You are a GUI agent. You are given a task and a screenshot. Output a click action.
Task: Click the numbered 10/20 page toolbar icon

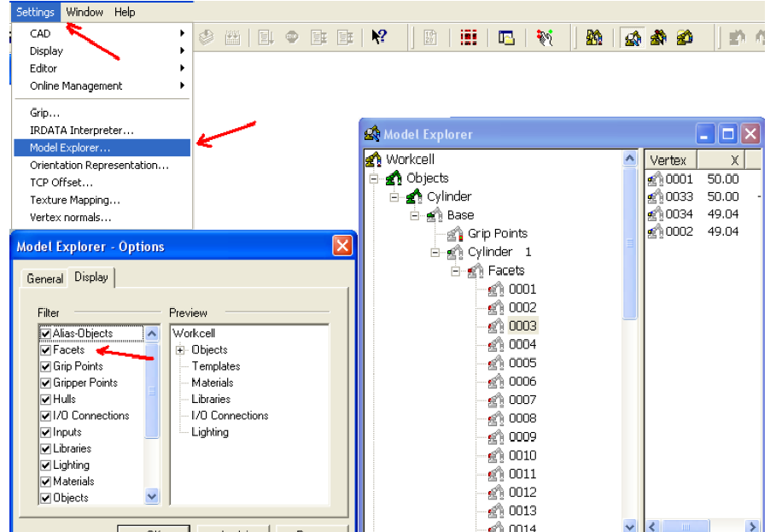430,37
